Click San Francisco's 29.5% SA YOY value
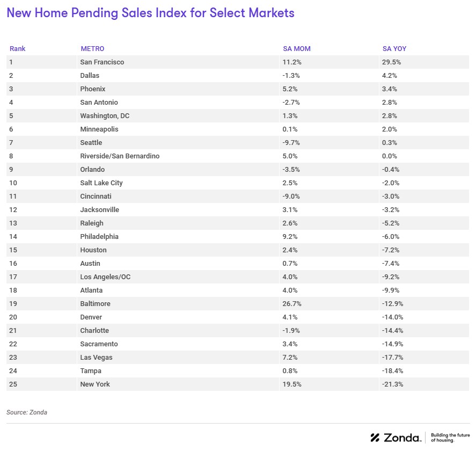Image resolution: width=476 pixels, height=451 pixels. [x=392, y=62]
